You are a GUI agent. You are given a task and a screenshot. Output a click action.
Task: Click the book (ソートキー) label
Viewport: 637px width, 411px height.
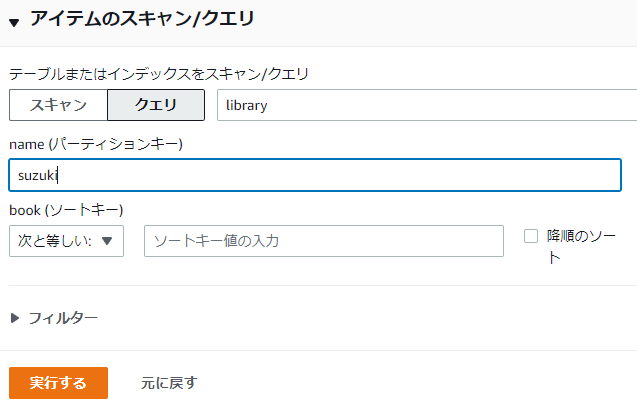pyautogui.click(x=65, y=210)
